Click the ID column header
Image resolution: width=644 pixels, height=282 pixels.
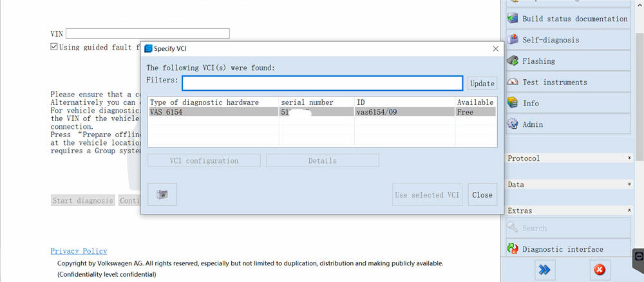pos(404,102)
